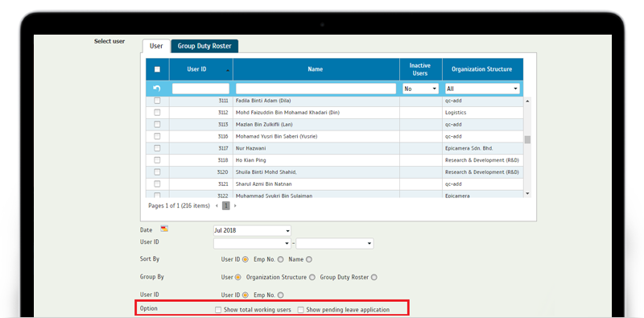Screen dimensions: 644x318
Task: Enable Show pending leave application
Action: [x=300, y=310]
